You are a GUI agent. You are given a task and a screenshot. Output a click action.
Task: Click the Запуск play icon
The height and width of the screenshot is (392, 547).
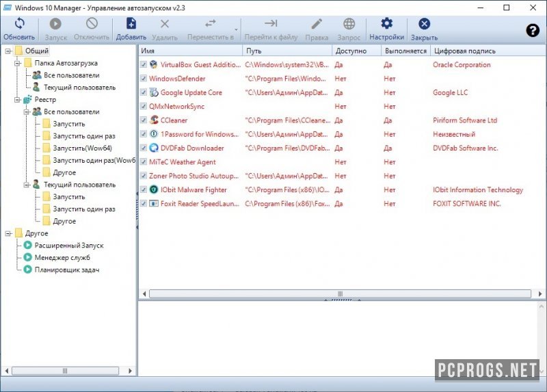55,24
